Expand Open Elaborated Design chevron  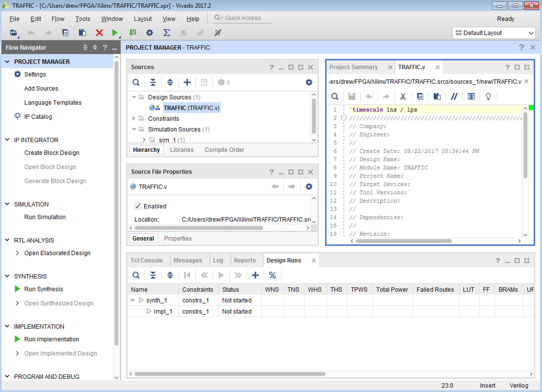(x=17, y=253)
